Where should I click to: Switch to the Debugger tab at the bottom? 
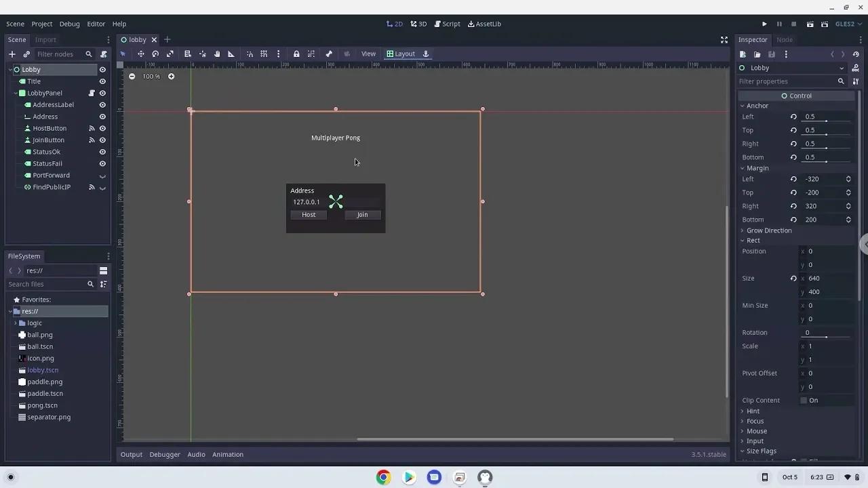click(165, 454)
